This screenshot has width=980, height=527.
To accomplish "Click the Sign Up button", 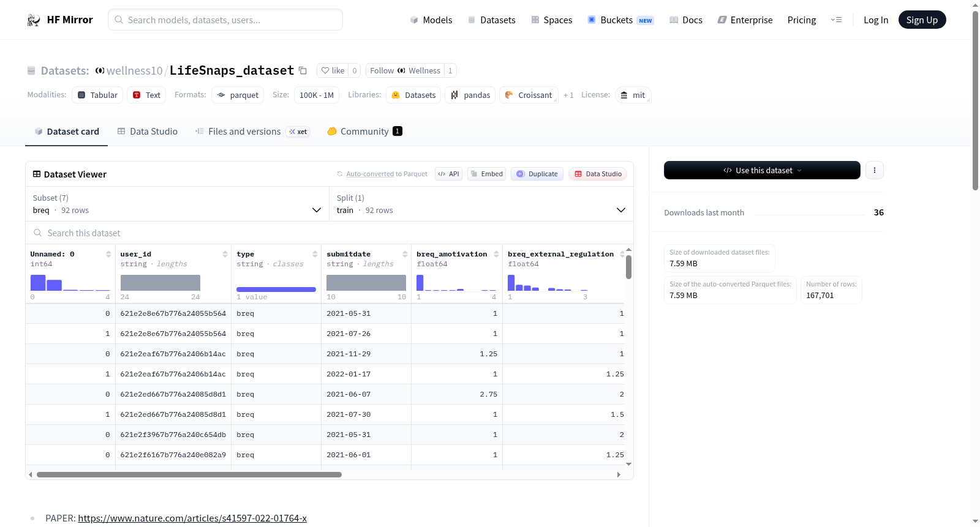I will 922,20.
